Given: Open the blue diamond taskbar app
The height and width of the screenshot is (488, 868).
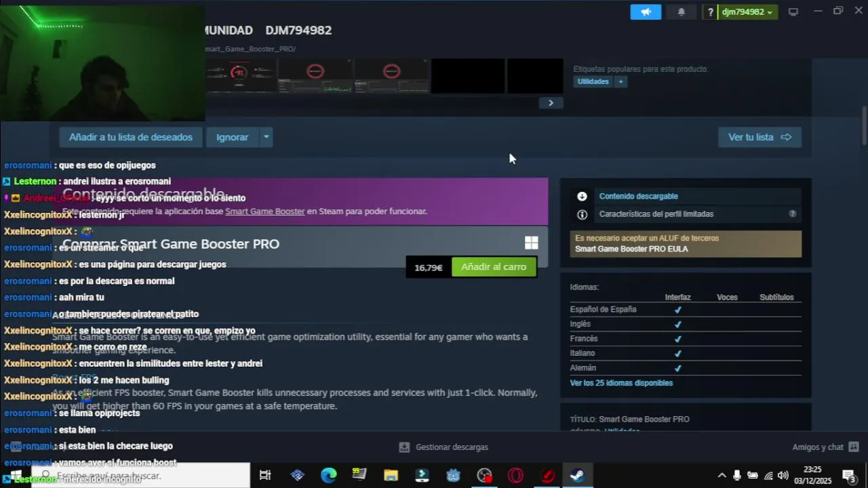Looking at the screenshot, I should [298, 476].
